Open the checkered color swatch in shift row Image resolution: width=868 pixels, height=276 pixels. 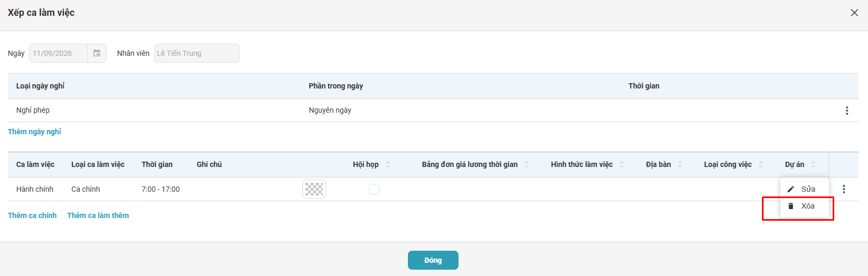314,189
